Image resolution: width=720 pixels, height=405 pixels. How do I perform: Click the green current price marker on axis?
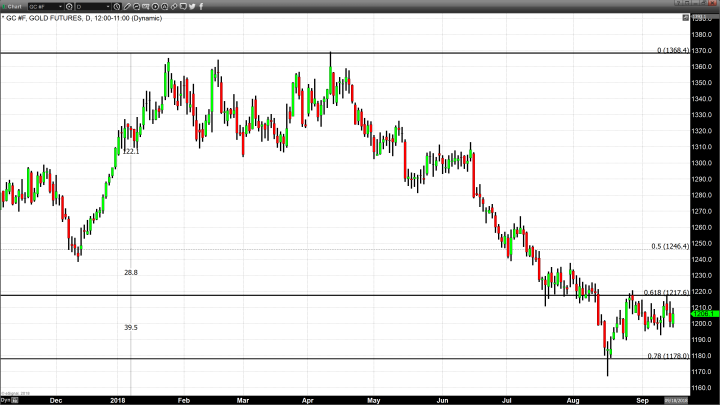703,313
